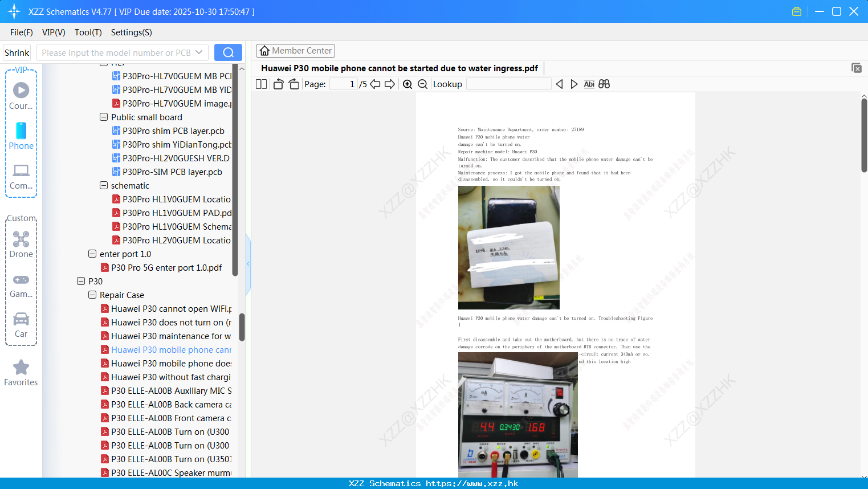This screenshot has width=868, height=489.
Task: Open the Tool(T) menu
Action: click(88, 32)
